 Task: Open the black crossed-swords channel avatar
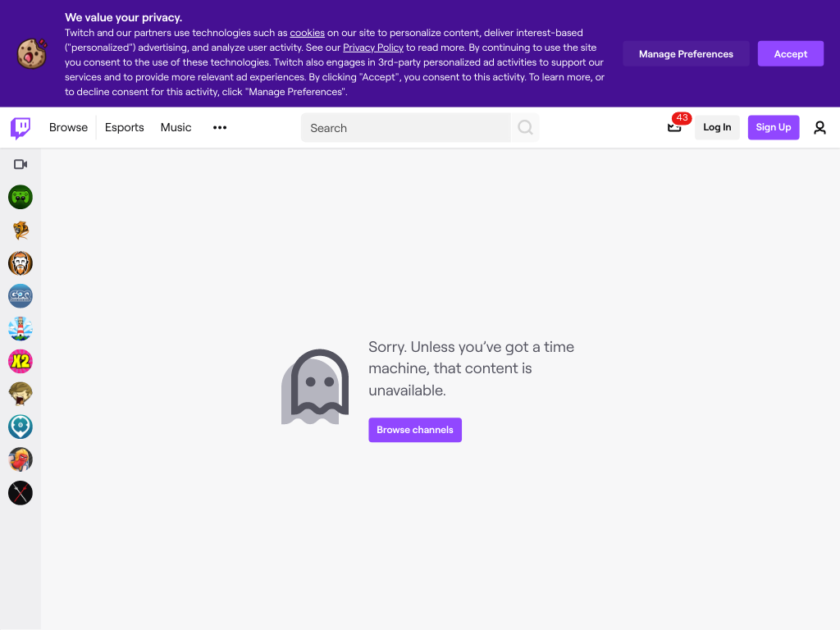point(21,493)
